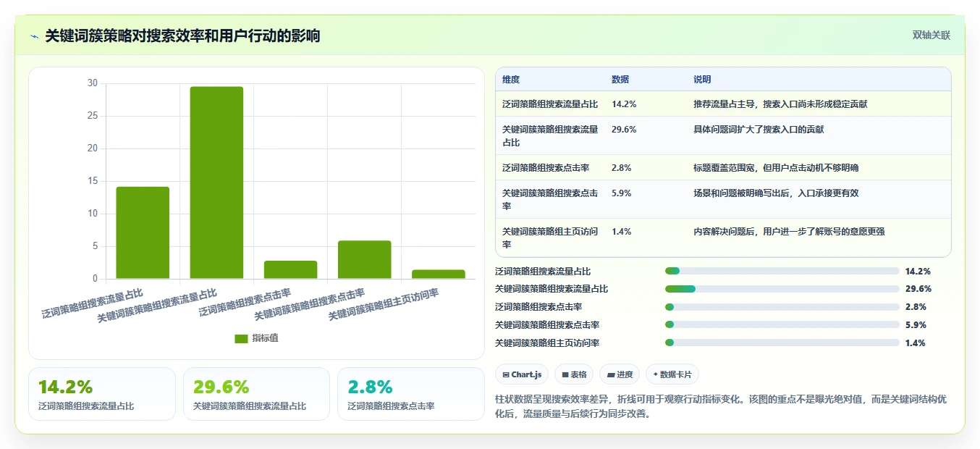The height and width of the screenshot is (449, 980).
Task: Click the 表格 chip
Action: (574, 374)
